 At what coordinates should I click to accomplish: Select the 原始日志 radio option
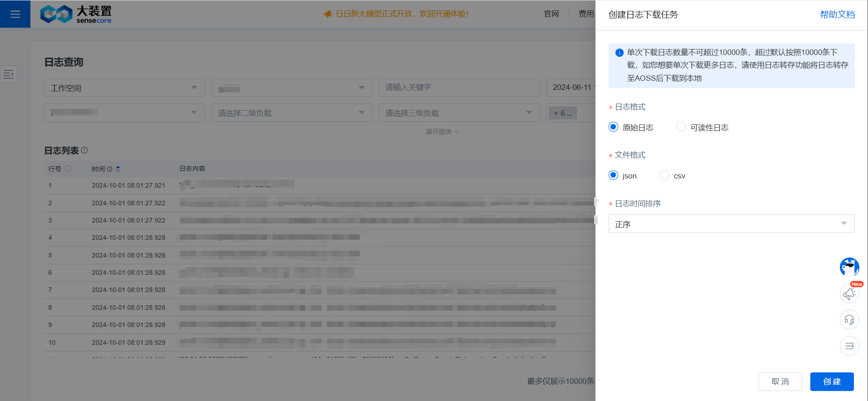pos(613,127)
